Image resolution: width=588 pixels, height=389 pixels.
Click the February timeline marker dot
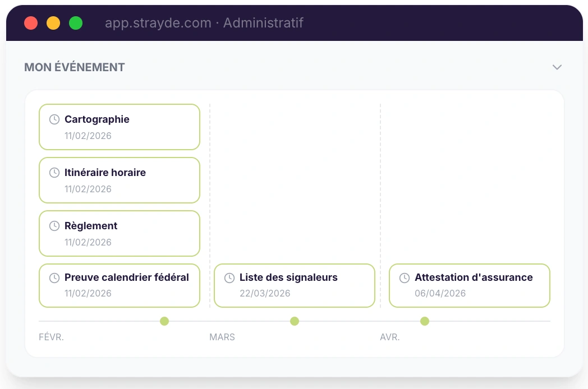(x=164, y=321)
